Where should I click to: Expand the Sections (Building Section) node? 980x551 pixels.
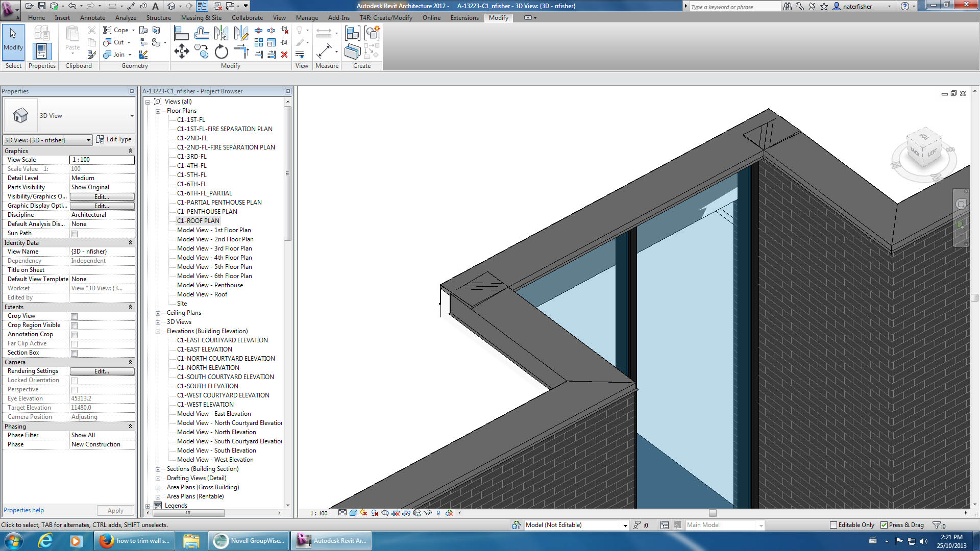[158, 469]
